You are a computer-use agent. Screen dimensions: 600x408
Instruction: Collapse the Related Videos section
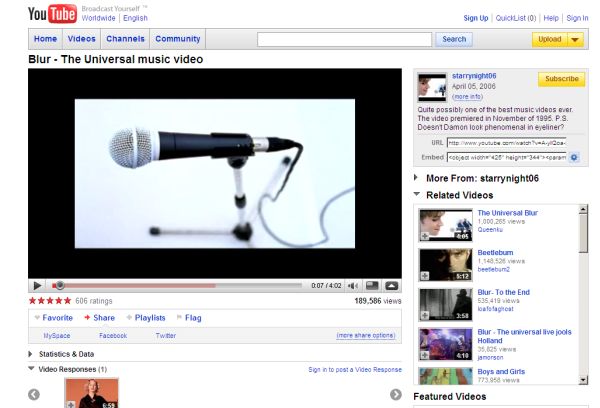coord(417,194)
